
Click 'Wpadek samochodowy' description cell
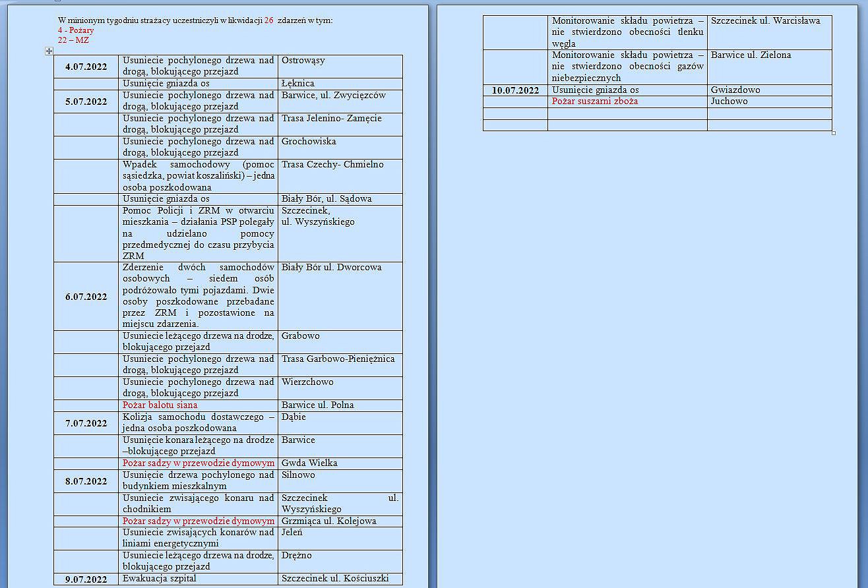[x=199, y=176]
